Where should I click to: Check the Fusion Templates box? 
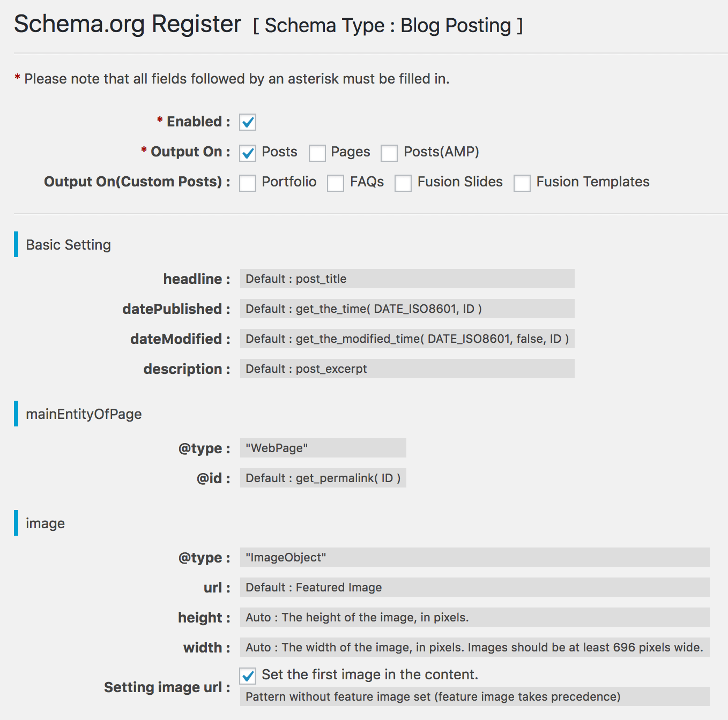point(522,183)
